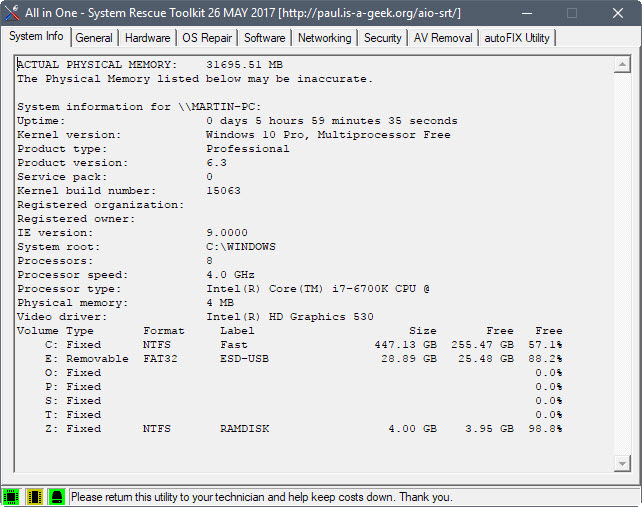This screenshot has width=642, height=507.
Task: Open the Software tab
Action: pos(264,38)
